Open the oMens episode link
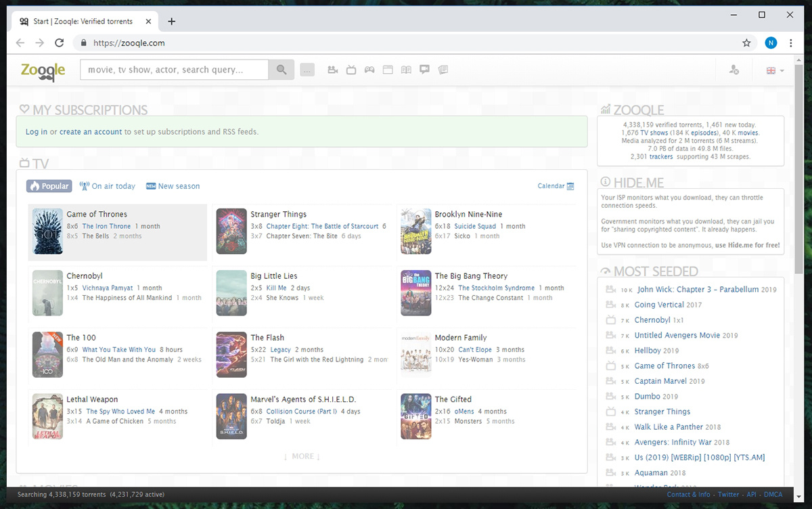 click(x=464, y=411)
